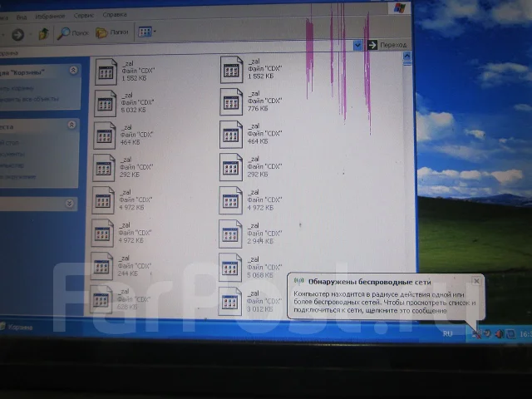Click the empty recycle bin link
This screenshot has width=532, height=399.
click(x=17, y=89)
